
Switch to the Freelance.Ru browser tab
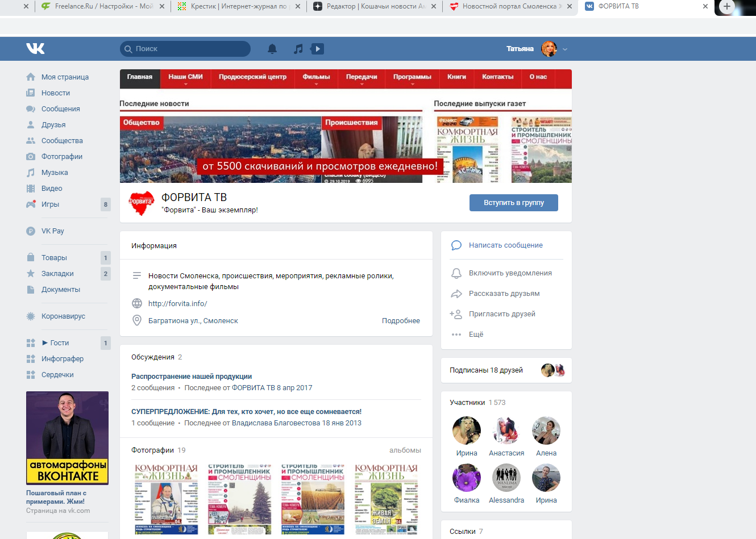point(102,7)
